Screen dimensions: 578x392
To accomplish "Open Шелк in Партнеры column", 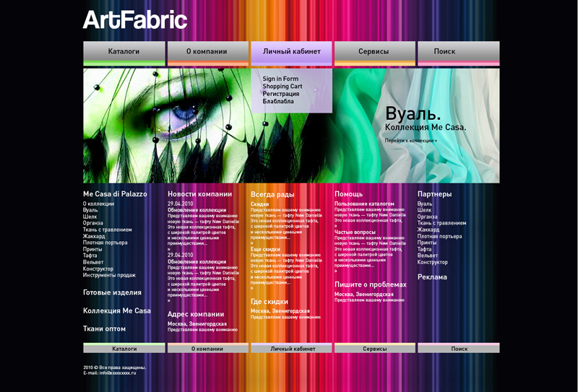I will [424, 210].
